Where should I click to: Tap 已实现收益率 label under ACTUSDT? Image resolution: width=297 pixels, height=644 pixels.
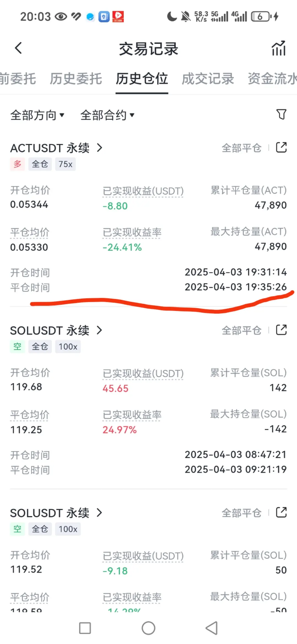click(x=132, y=232)
